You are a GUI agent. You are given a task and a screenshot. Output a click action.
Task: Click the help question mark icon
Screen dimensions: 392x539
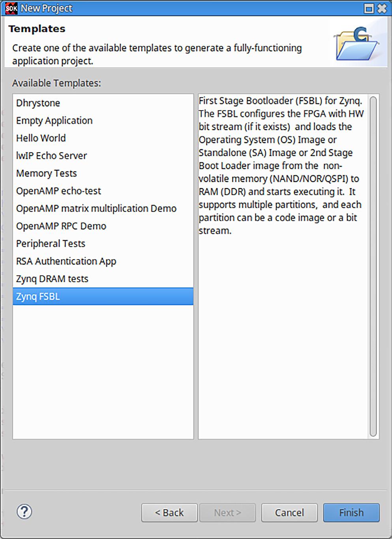pyautogui.click(x=24, y=512)
